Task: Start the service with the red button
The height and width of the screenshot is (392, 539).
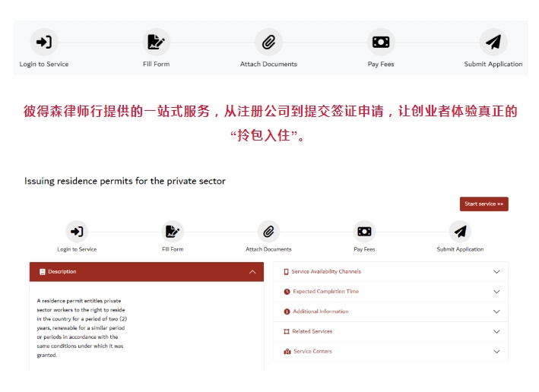Action: [x=484, y=204]
